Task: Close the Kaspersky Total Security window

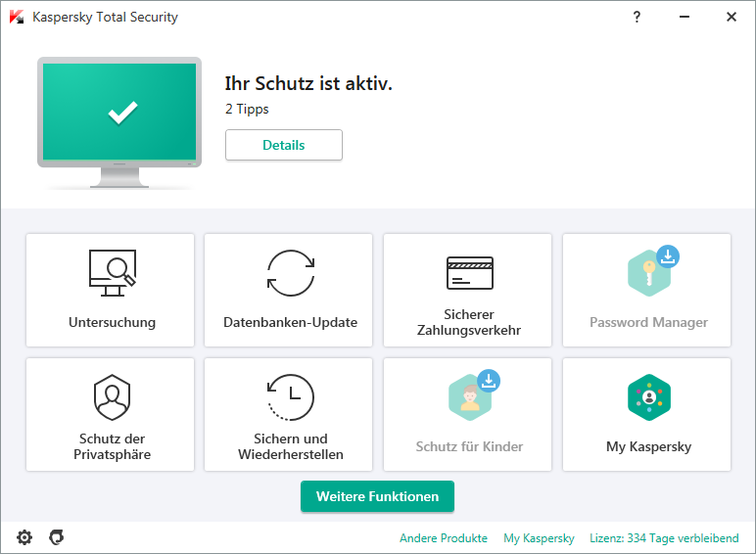Action: click(x=732, y=17)
